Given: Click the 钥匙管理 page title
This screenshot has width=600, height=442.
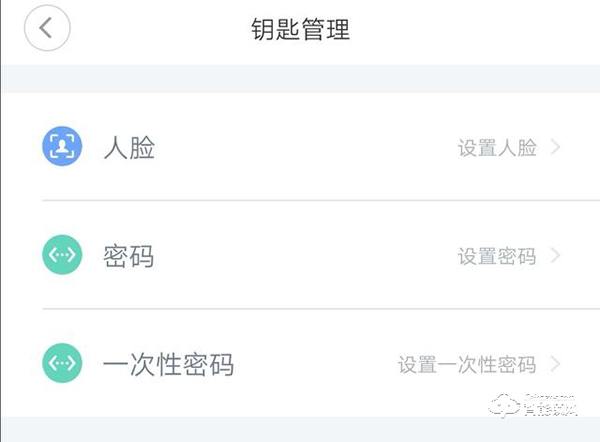Looking at the screenshot, I should [300, 29].
